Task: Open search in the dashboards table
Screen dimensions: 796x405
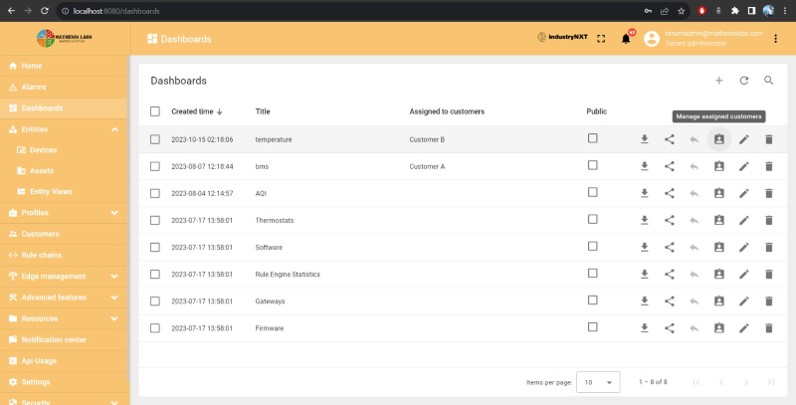Action: point(769,80)
